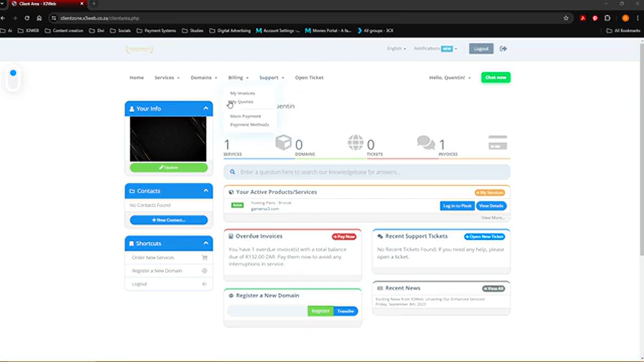This screenshot has height=362, width=644.
Task: Open the site information icon in address bar
Action: (54, 18)
